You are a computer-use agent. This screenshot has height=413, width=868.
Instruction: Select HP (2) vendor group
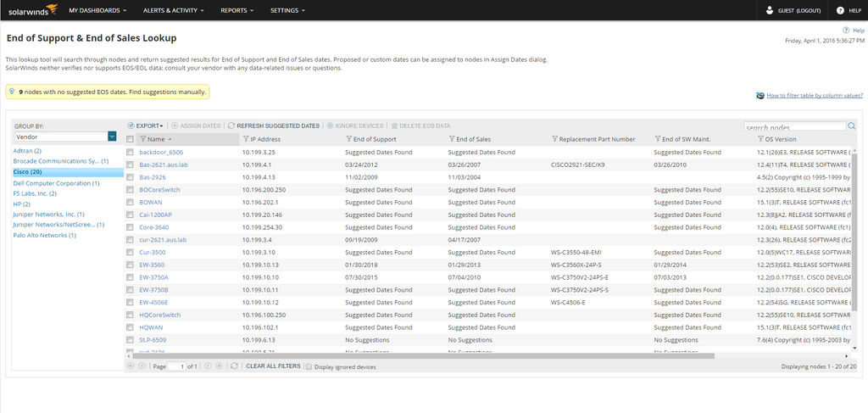[x=21, y=204]
